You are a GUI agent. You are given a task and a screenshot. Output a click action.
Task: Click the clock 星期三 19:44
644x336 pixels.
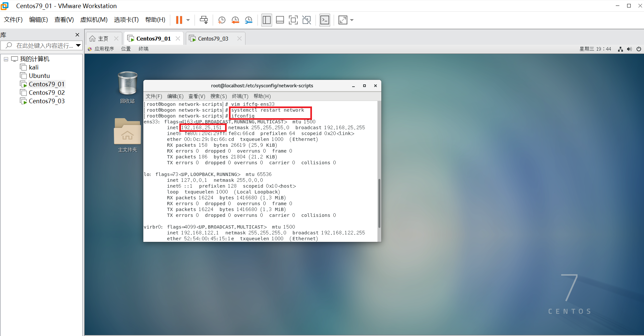(595, 49)
